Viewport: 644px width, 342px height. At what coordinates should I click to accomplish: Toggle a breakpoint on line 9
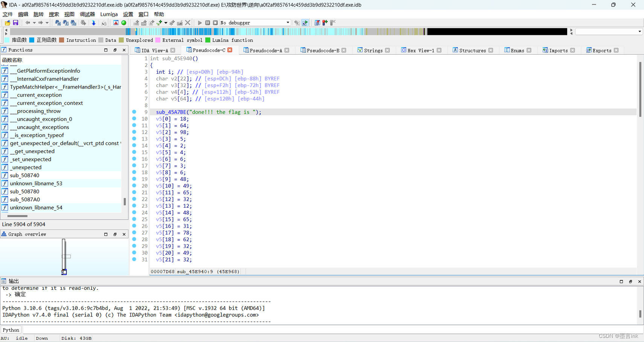tap(134, 112)
